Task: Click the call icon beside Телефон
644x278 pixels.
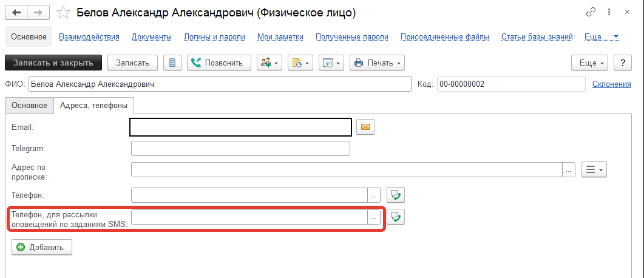Action: pyautogui.click(x=396, y=195)
